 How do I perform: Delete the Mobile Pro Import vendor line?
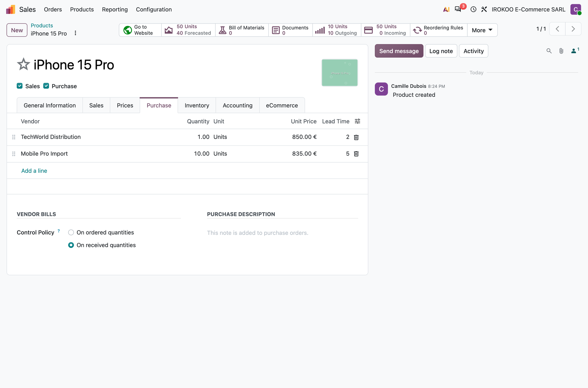coord(356,154)
